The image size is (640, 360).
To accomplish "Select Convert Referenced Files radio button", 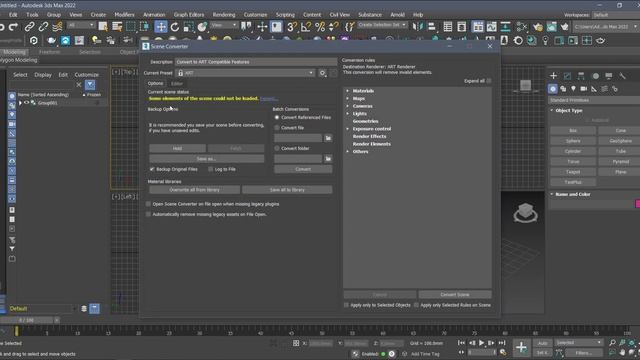I will (x=277, y=118).
